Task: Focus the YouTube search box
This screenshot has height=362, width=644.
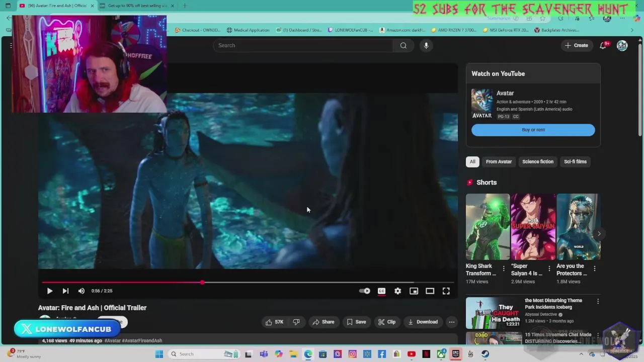Action: pyautogui.click(x=303, y=45)
